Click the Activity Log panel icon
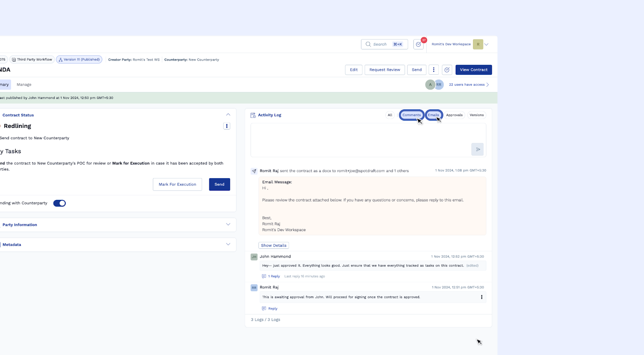644x355 pixels. tap(253, 115)
